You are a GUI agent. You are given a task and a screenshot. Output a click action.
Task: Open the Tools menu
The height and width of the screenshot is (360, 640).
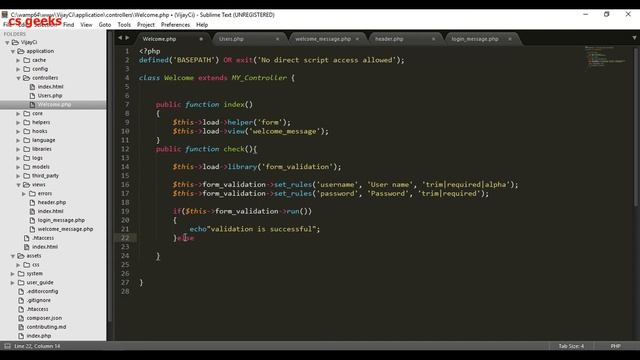point(124,25)
